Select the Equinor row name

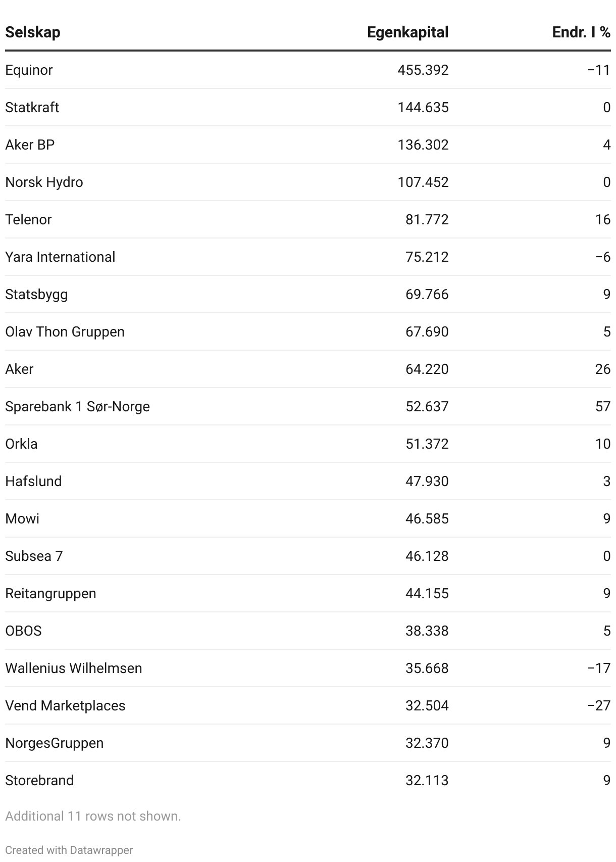[x=29, y=70]
